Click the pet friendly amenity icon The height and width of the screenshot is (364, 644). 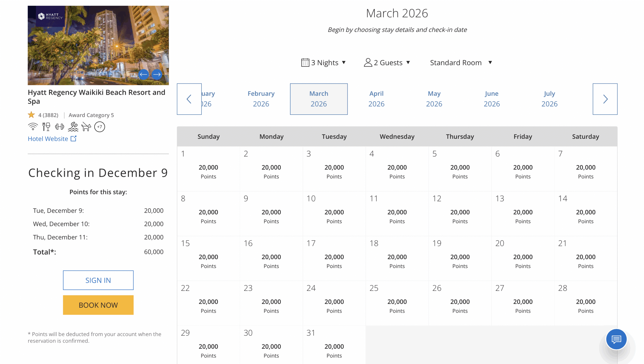click(x=86, y=127)
